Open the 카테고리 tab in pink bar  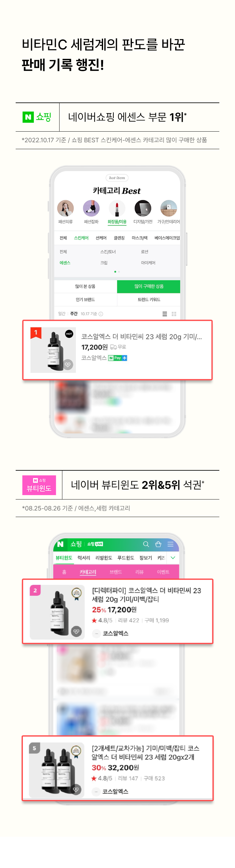coord(88,572)
